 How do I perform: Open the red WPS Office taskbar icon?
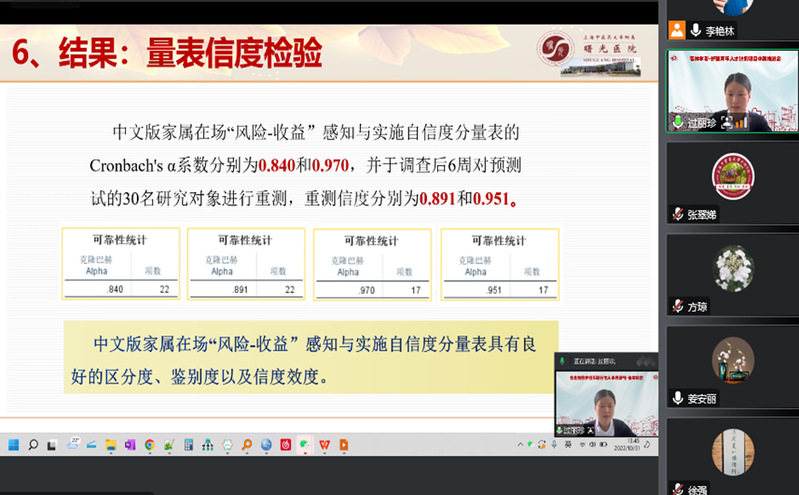[324, 445]
